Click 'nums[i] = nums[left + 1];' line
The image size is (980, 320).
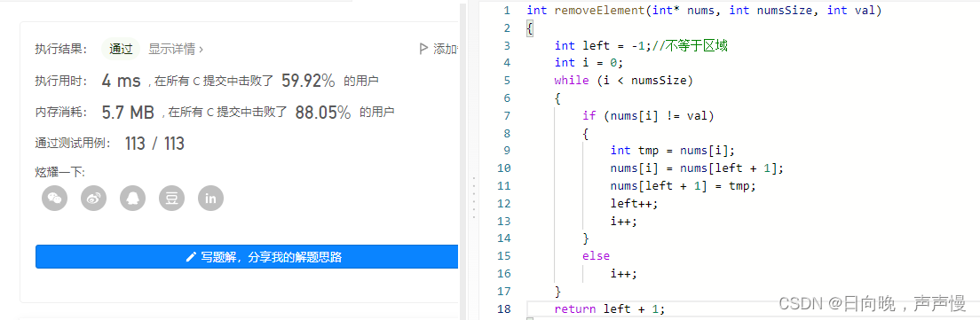(697, 168)
